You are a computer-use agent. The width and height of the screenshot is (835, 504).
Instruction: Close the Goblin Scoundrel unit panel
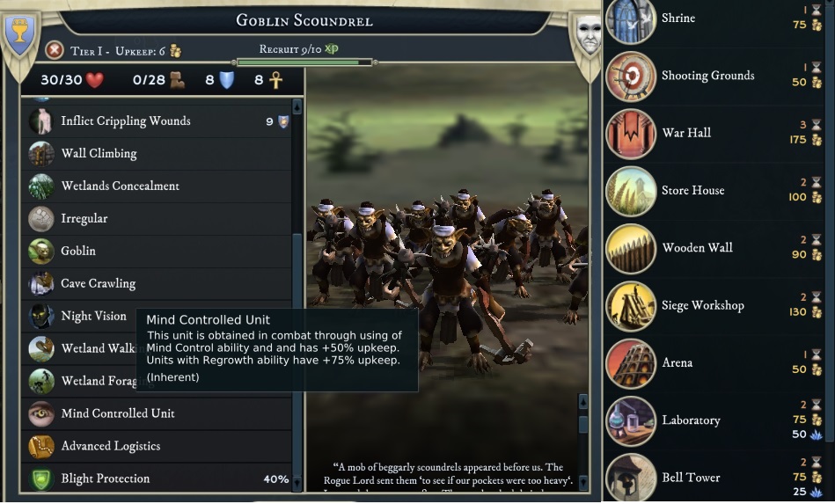coord(55,50)
